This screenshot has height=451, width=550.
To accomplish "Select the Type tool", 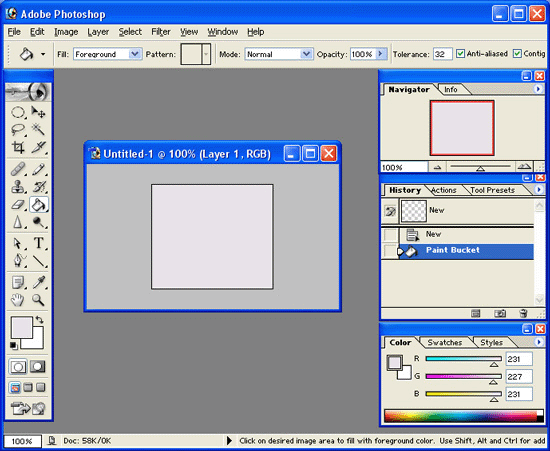I will point(38,243).
